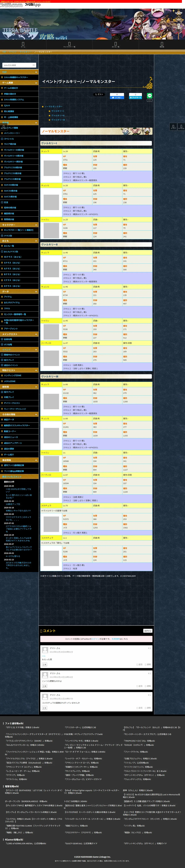This screenshot has width=185, height=868.
Task: Expand 協力プレイ under 闘技場 section
Action: pyautogui.click(x=2, y=392)
